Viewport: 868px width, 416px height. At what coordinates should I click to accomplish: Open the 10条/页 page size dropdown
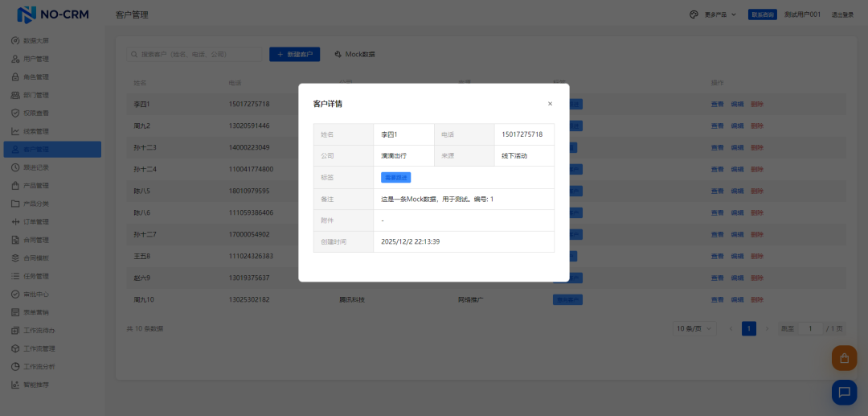click(694, 328)
